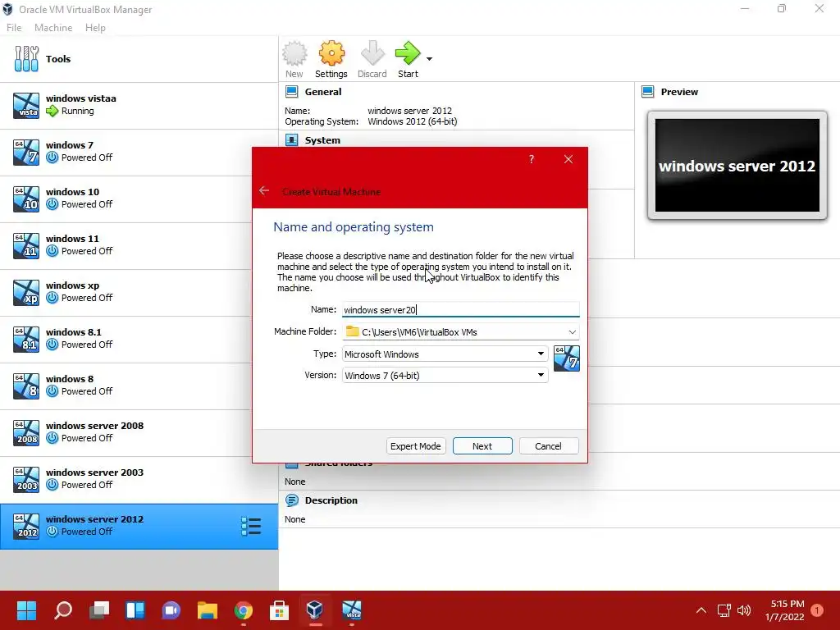Viewport: 840px width, 630px height.
Task: Close the Create Virtual Machine dialog
Action: tap(568, 159)
